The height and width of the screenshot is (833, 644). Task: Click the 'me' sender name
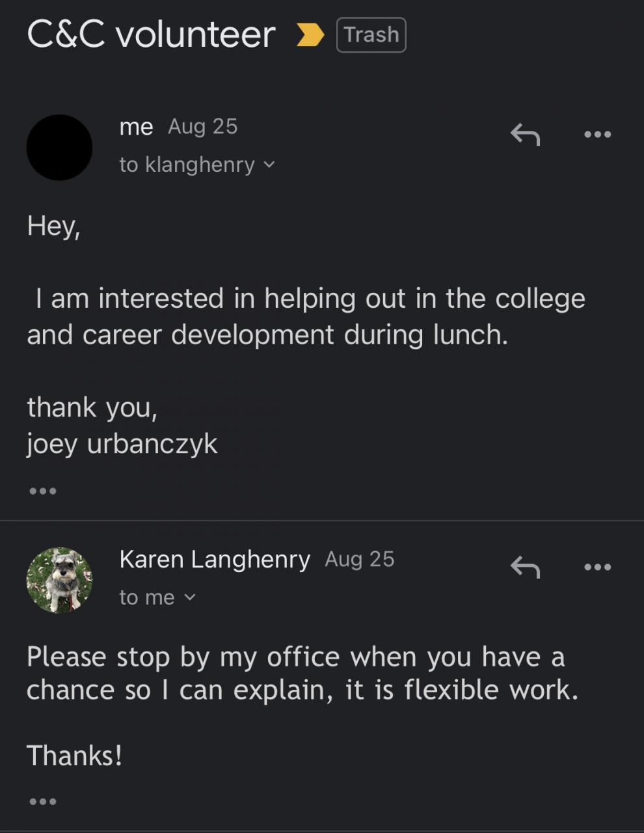point(136,127)
